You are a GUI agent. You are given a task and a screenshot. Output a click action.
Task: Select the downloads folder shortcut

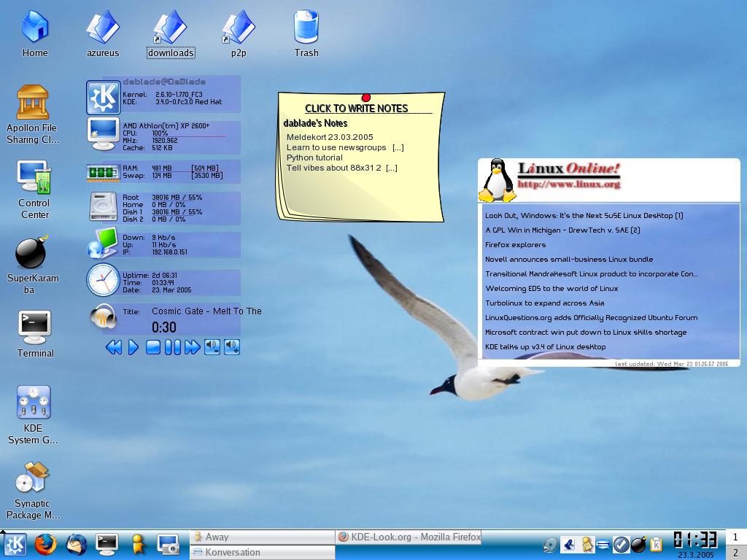point(171,34)
